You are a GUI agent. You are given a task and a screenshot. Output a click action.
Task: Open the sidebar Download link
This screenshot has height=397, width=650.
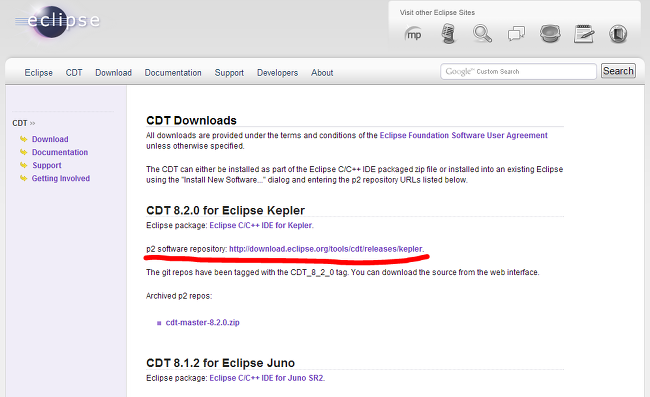click(50, 139)
